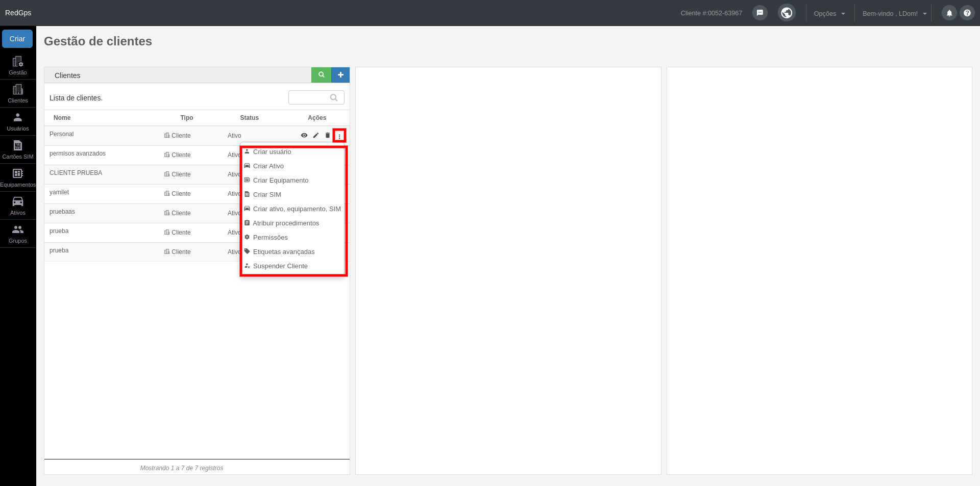Sort the list by the Nome column header
980x486 pixels.
[x=62, y=118]
